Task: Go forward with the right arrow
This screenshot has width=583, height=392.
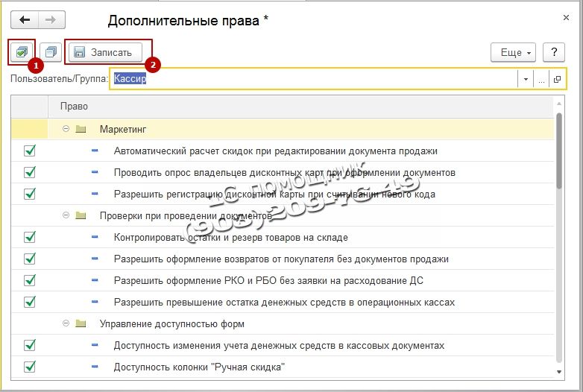Action: point(52,20)
